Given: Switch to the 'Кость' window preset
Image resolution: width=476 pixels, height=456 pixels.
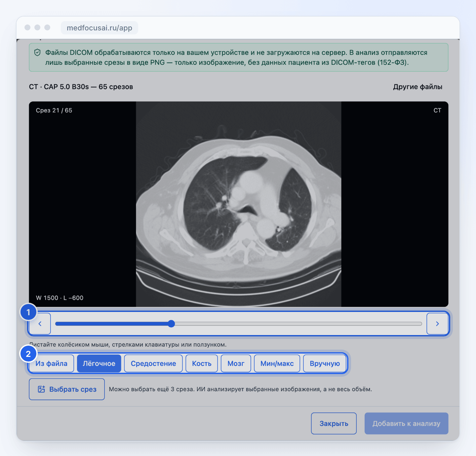Looking at the screenshot, I should 202,363.
